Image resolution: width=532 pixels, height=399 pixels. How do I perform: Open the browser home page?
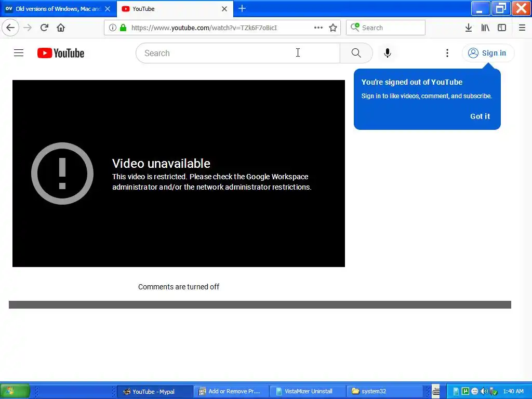point(61,28)
